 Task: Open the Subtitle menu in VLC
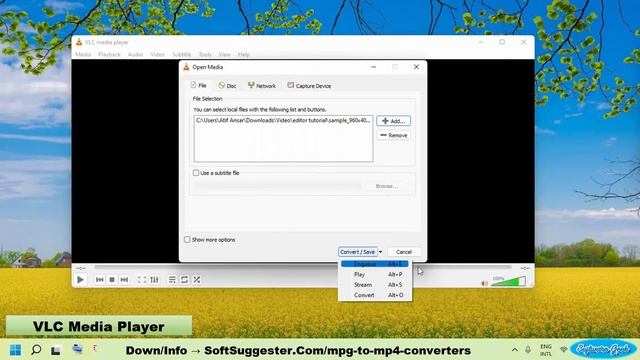pos(182,54)
